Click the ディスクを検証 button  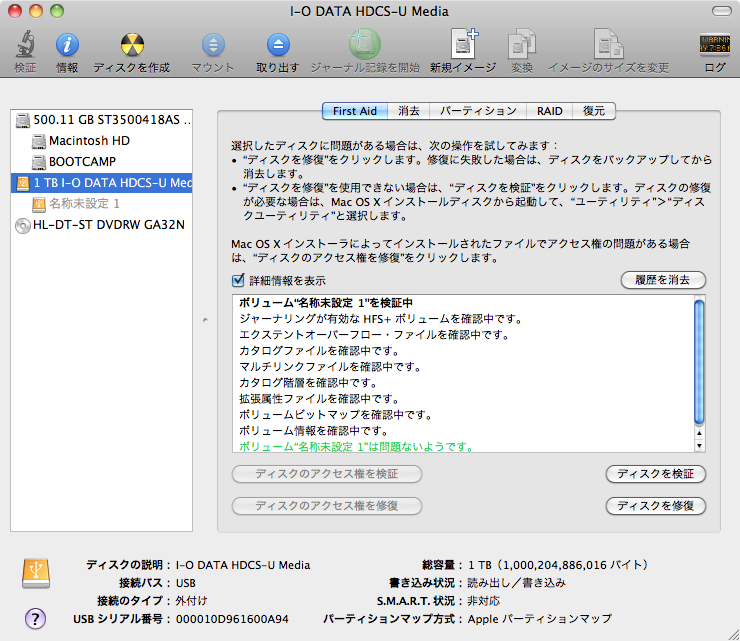point(656,474)
